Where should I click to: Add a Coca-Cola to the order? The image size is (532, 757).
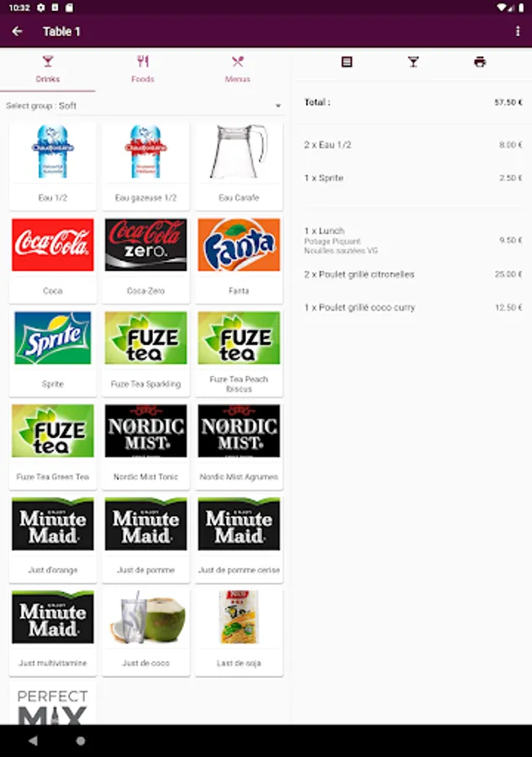pos(53,259)
